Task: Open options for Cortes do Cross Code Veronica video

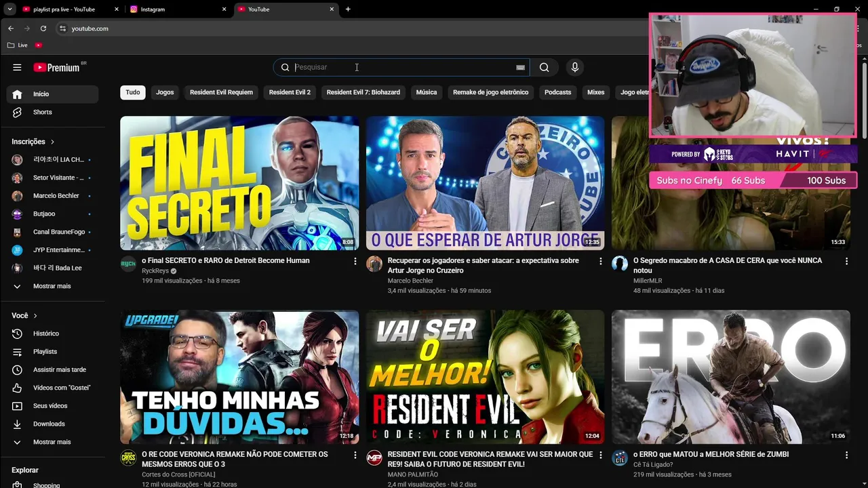Action: click(355, 455)
